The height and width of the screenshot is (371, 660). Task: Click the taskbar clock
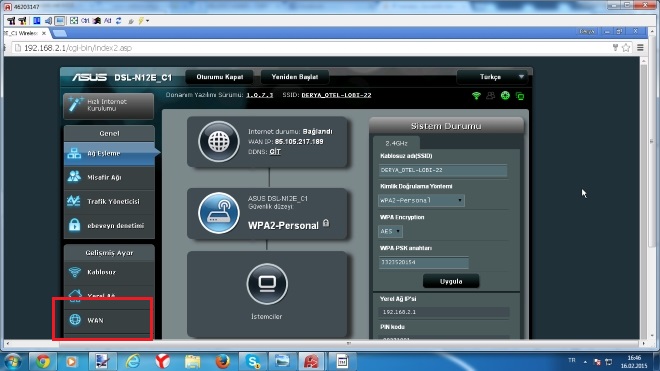[x=634, y=362]
